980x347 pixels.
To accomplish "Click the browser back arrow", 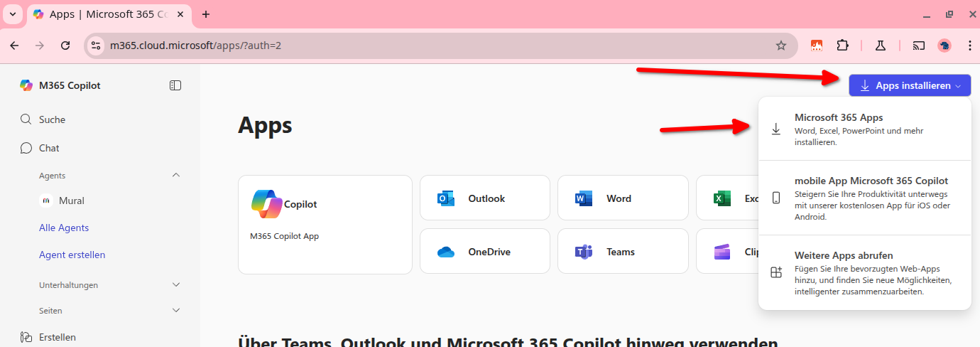I will (x=14, y=46).
